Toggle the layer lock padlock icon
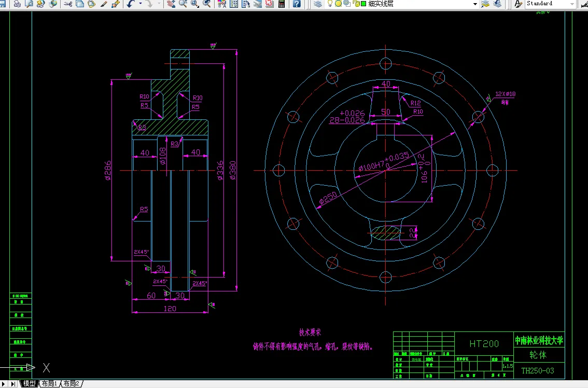The height and width of the screenshot is (388, 588). [x=356, y=4]
